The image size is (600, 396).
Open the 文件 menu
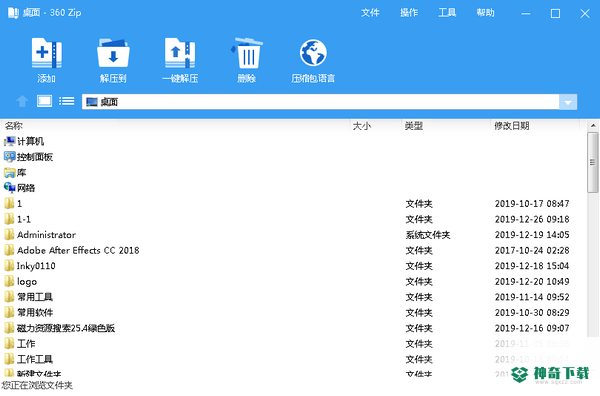click(x=370, y=13)
